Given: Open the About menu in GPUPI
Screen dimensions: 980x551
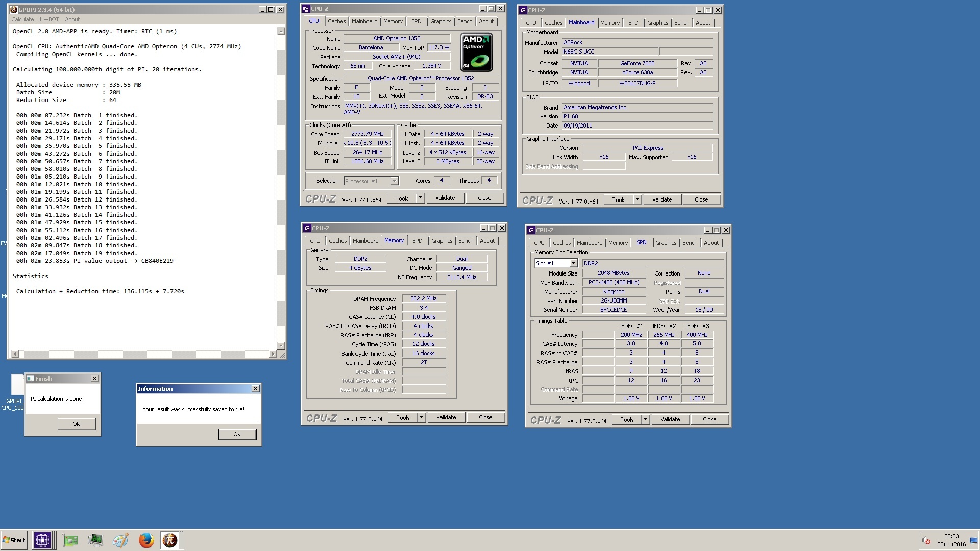Looking at the screenshot, I should coord(72,19).
